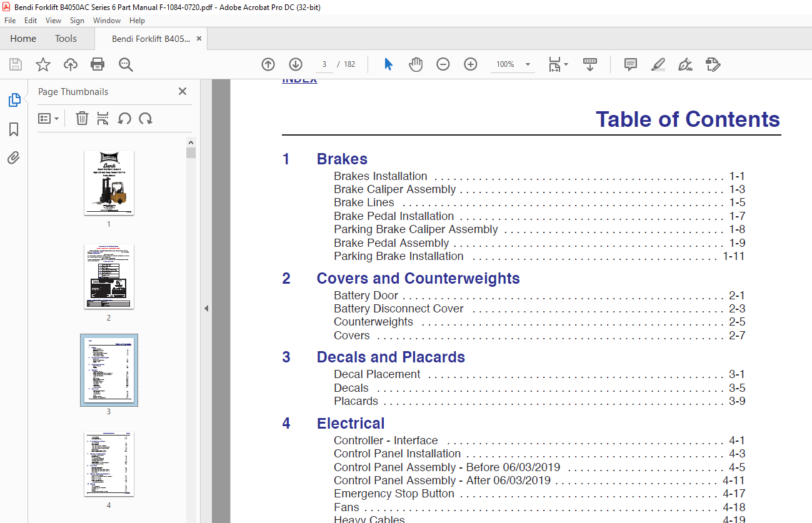Expand fit page options arrow
The height and width of the screenshot is (523, 812).
click(566, 64)
